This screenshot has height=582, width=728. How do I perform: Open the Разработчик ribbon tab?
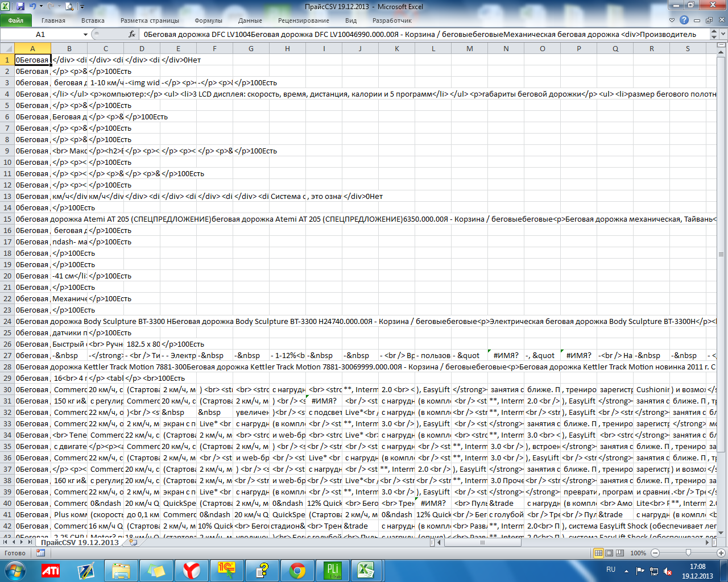392,20
